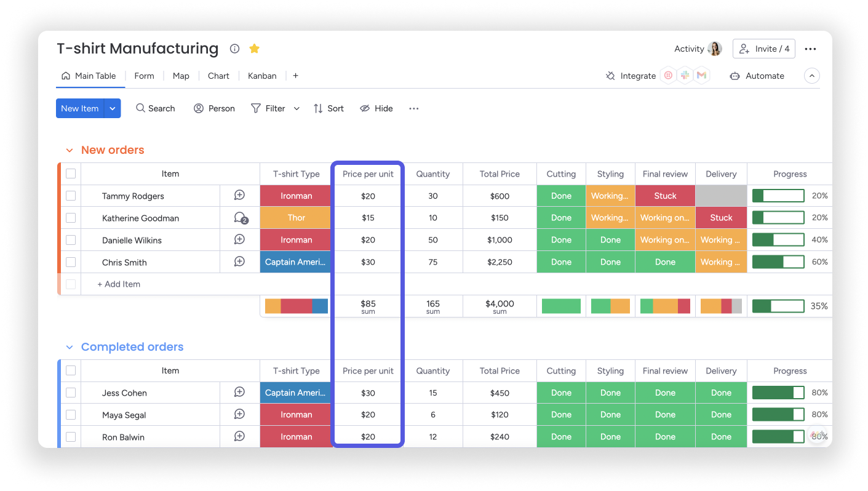
Task: Click Chris Smith 60% progress bar
Action: (x=778, y=262)
